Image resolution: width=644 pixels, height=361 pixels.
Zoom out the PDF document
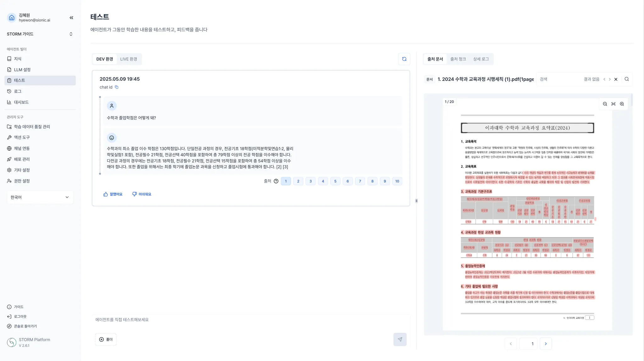tap(605, 104)
